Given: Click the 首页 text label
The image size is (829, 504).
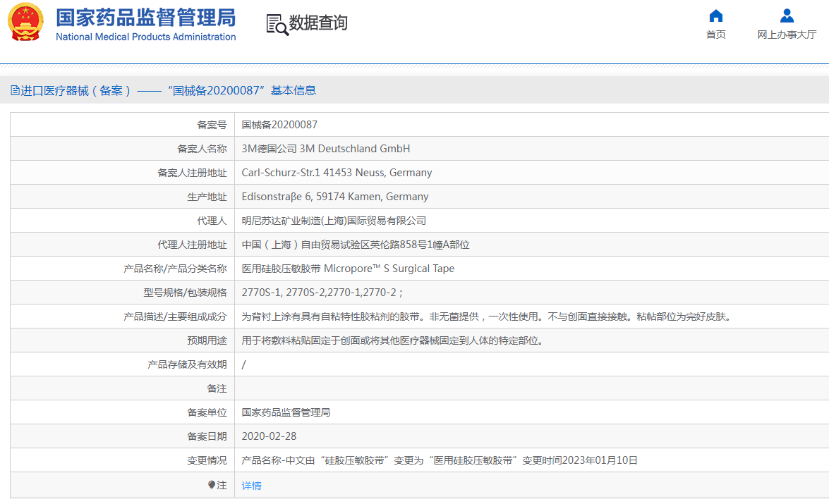Looking at the screenshot, I should 715,35.
